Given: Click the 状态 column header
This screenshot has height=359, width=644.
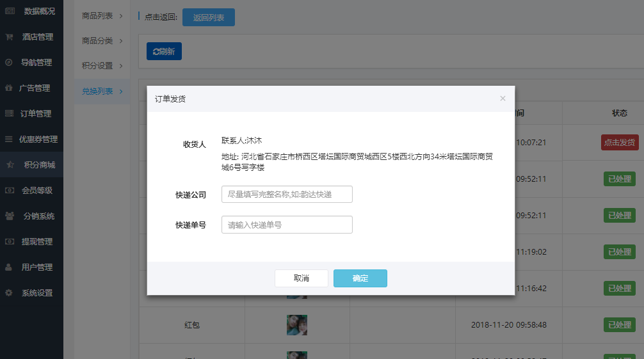Looking at the screenshot, I should point(620,113).
